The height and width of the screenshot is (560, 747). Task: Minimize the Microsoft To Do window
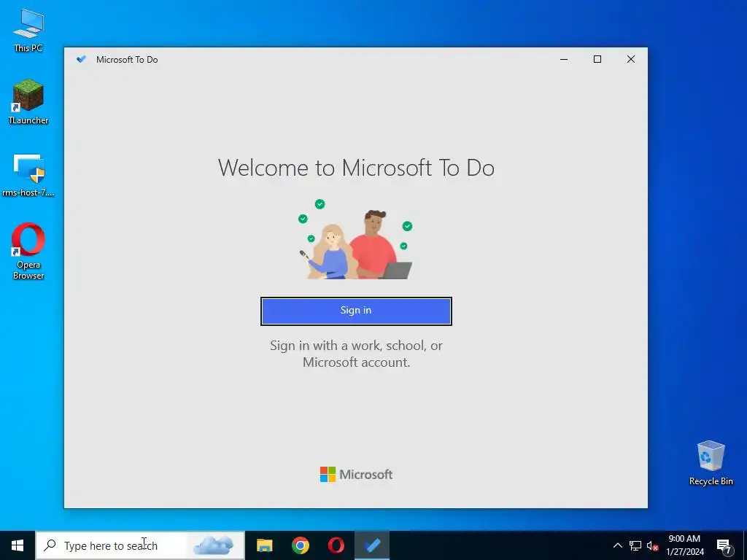coord(564,59)
